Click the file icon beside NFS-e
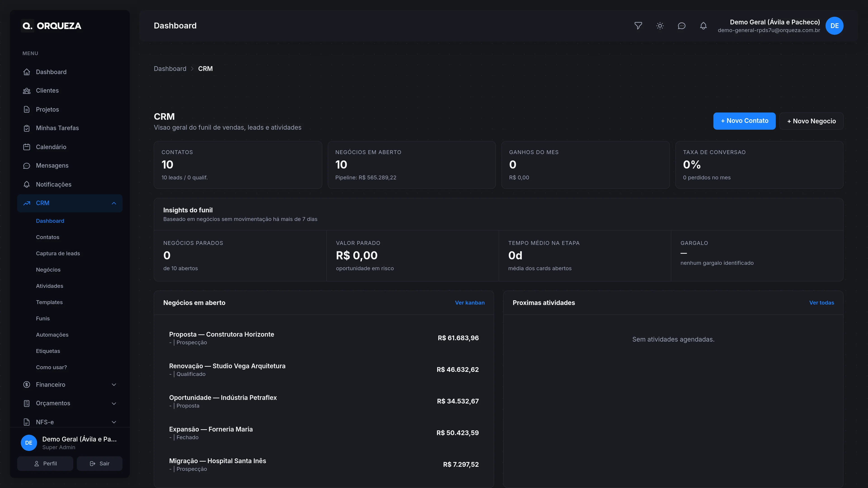 (x=27, y=422)
